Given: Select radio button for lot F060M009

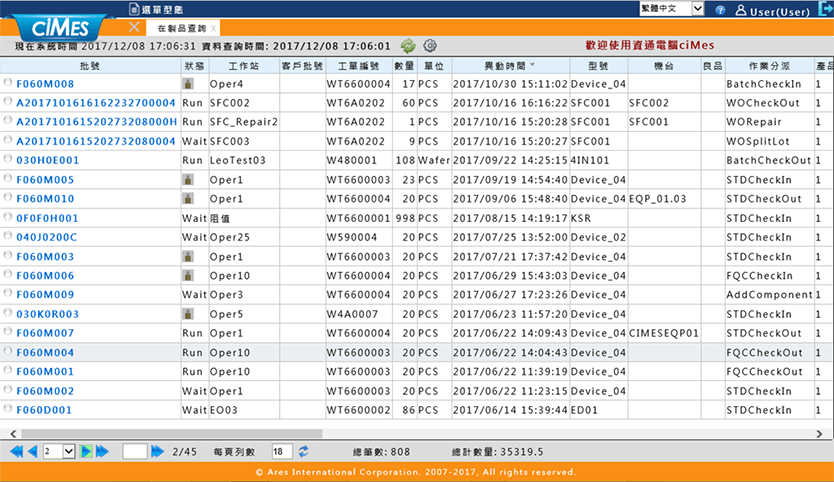Looking at the screenshot, I should point(8,293).
